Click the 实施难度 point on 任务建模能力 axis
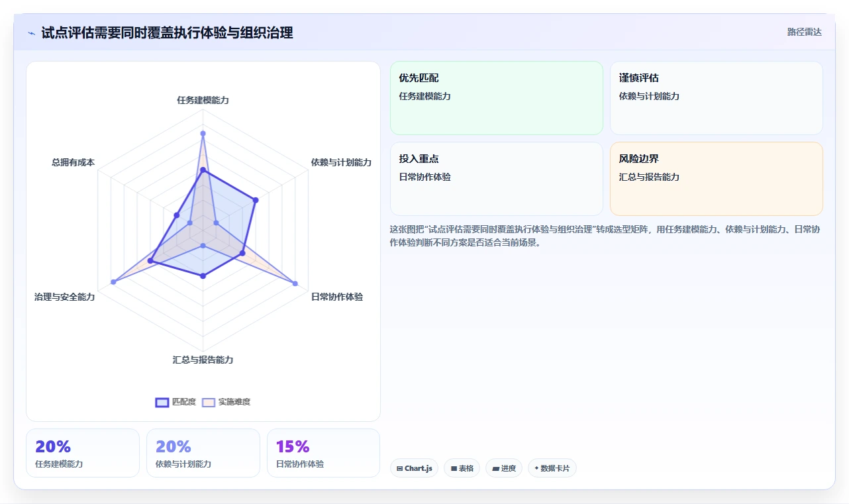This screenshot has width=849, height=504. (203, 134)
